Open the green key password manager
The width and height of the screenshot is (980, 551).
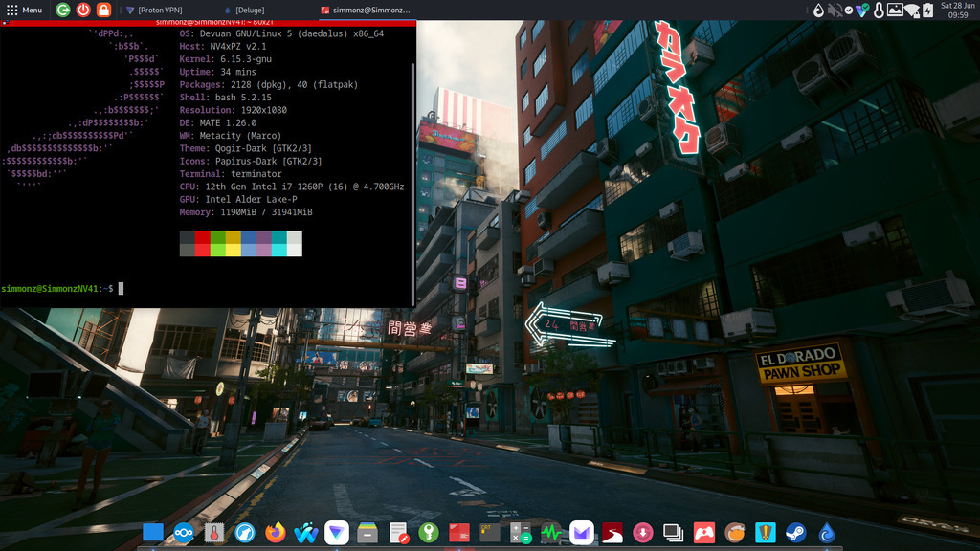[x=429, y=533]
